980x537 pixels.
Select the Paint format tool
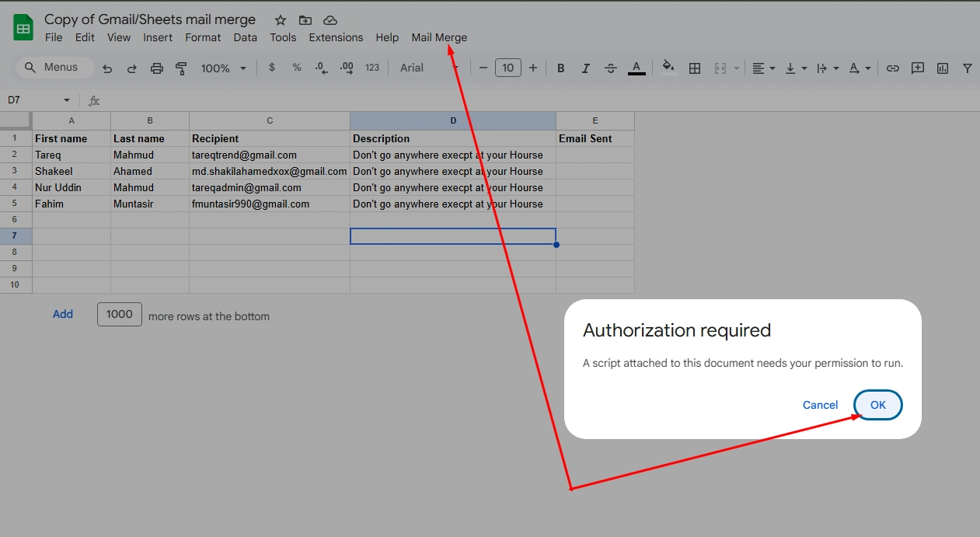tap(182, 68)
